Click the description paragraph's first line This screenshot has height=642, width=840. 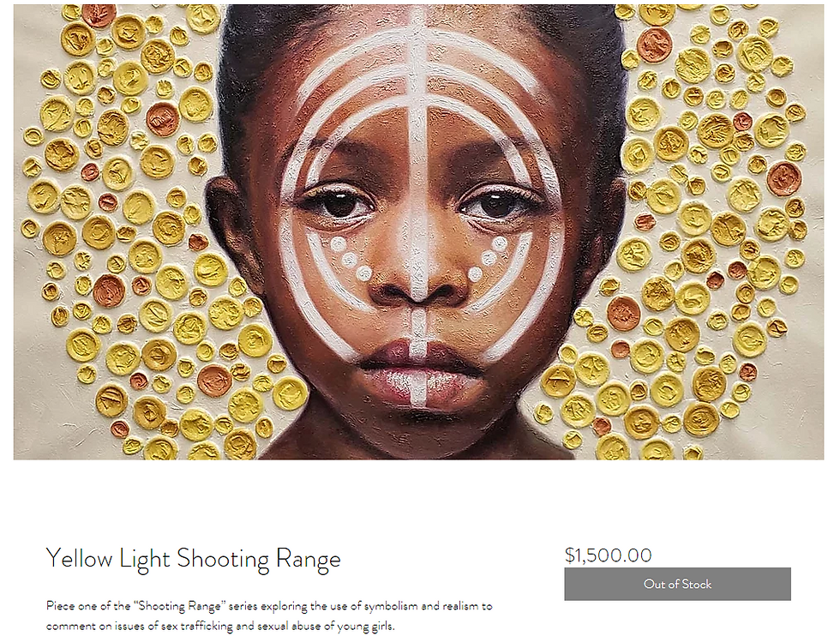coord(269,605)
